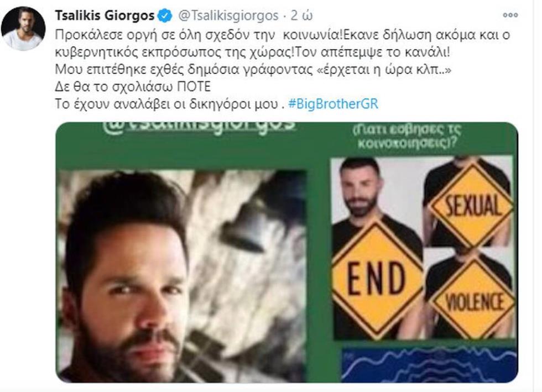542x392 pixels.
Task: Click the bearded man's selfie photo
Action: click(181, 276)
